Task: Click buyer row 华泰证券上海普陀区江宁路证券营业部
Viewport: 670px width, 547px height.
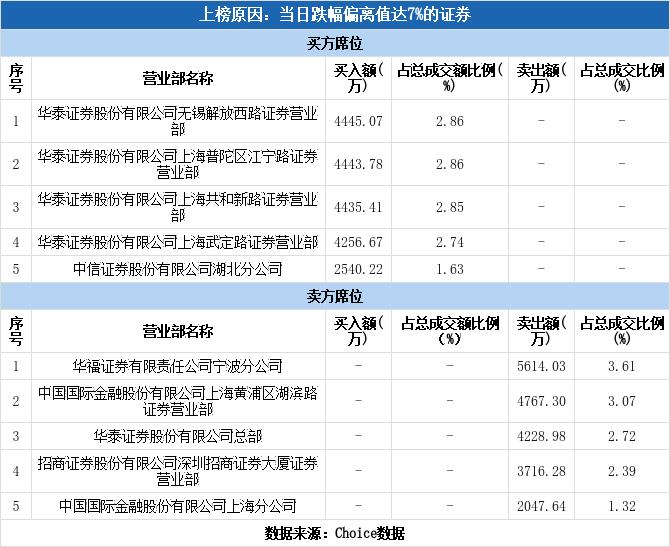Action: (x=335, y=164)
